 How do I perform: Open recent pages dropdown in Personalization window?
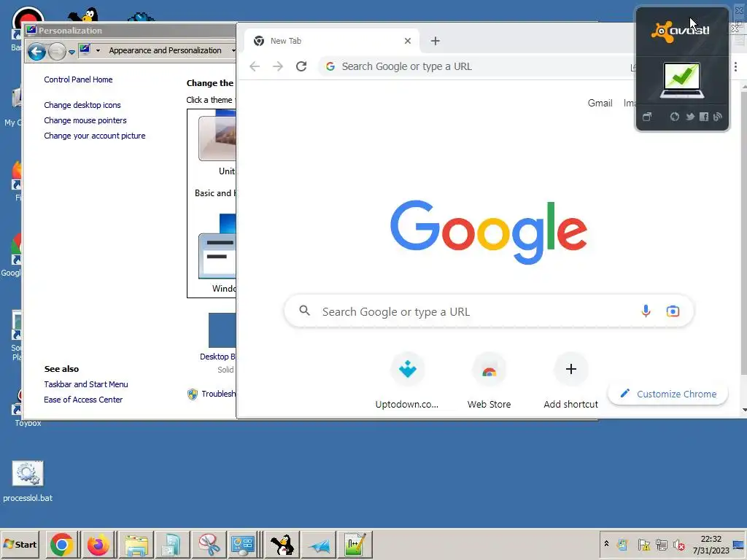click(x=71, y=52)
